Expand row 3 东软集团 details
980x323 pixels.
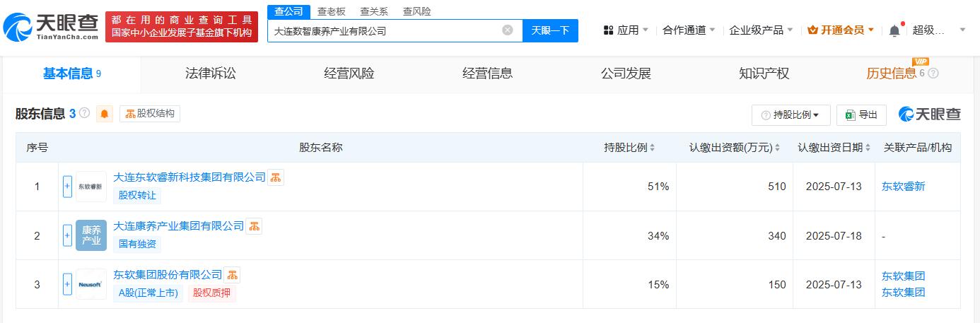[68, 284]
